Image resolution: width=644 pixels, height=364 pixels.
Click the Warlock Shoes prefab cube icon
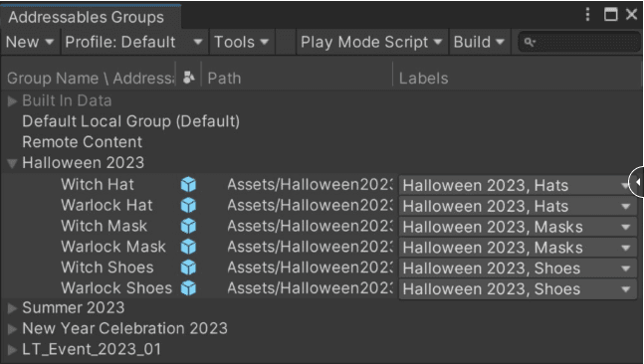tap(188, 288)
